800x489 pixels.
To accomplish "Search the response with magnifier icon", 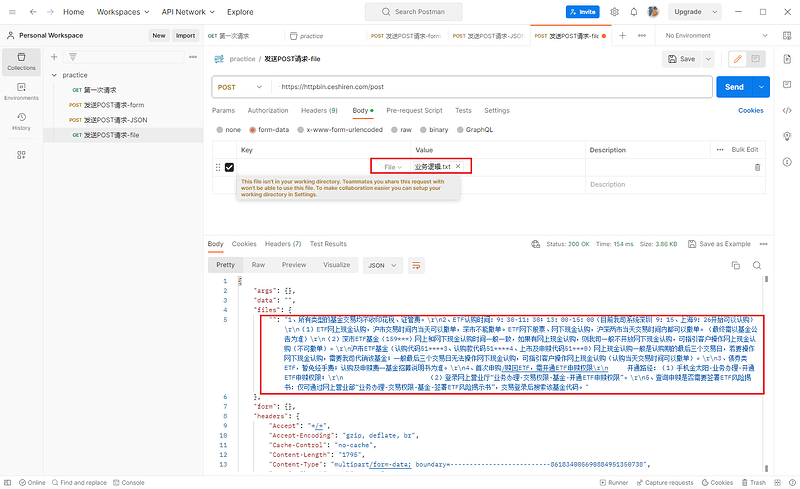I will pyautogui.click(x=757, y=265).
